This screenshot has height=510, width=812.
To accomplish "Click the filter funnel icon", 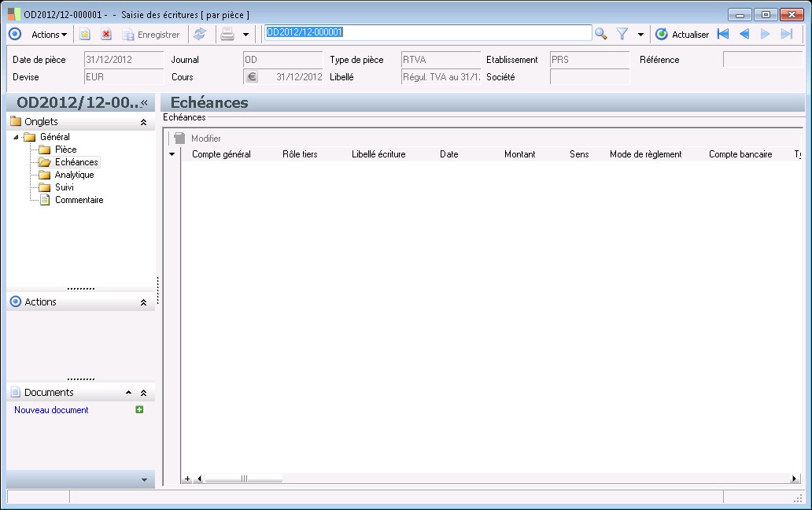I will click(622, 34).
